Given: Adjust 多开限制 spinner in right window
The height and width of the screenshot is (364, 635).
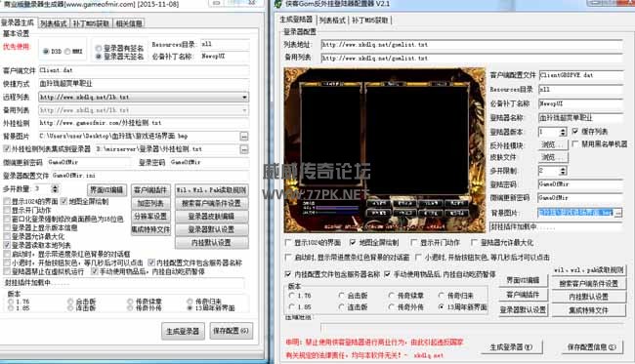Looking at the screenshot, I should tap(563, 171).
